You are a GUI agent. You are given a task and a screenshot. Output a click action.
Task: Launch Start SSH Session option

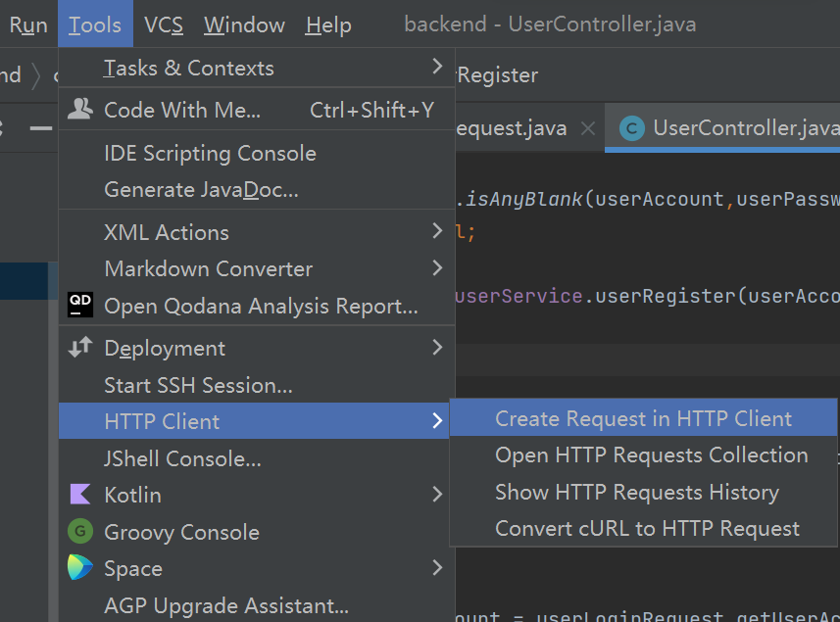(x=198, y=385)
